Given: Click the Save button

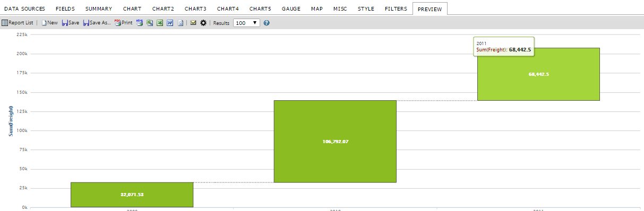Looking at the screenshot, I should coord(70,23).
